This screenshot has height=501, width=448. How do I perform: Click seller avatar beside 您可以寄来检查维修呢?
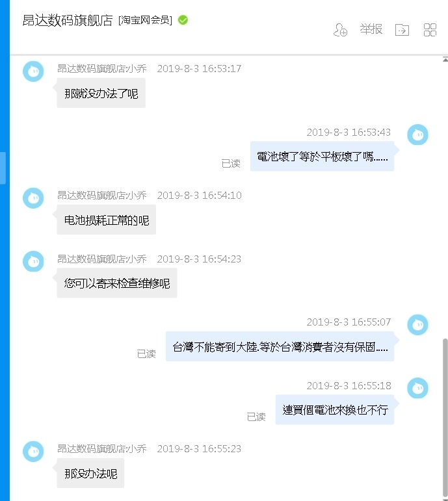click(33, 261)
